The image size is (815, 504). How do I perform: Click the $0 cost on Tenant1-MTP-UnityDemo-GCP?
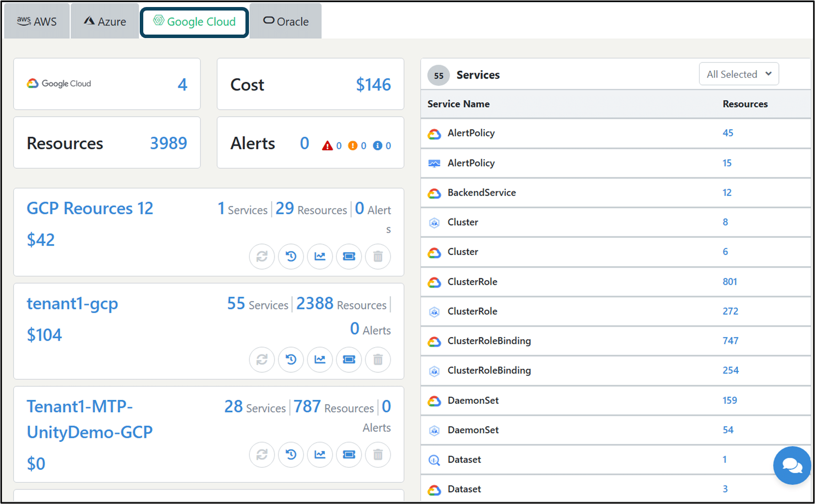coord(36,464)
